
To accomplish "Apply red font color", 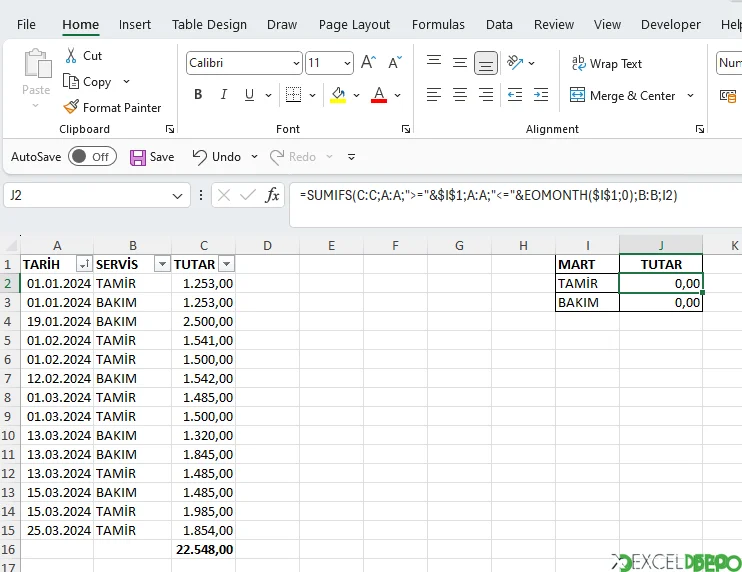I will (x=379, y=95).
